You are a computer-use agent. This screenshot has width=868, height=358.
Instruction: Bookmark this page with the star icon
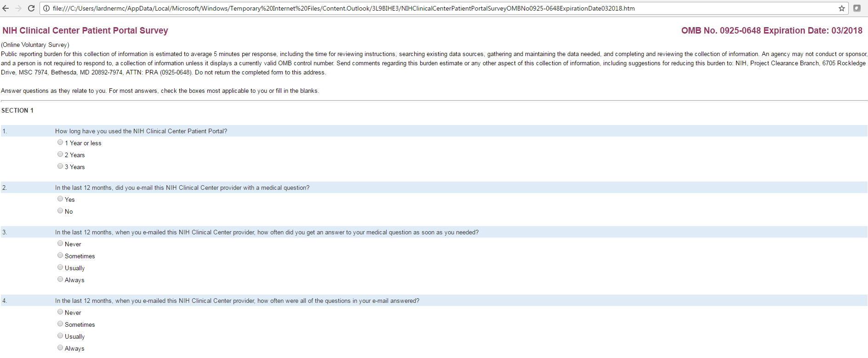(x=842, y=8)
